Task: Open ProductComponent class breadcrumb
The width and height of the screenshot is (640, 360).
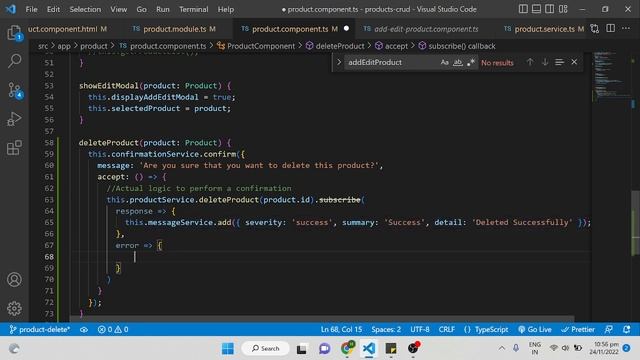Action: point(256,46)
